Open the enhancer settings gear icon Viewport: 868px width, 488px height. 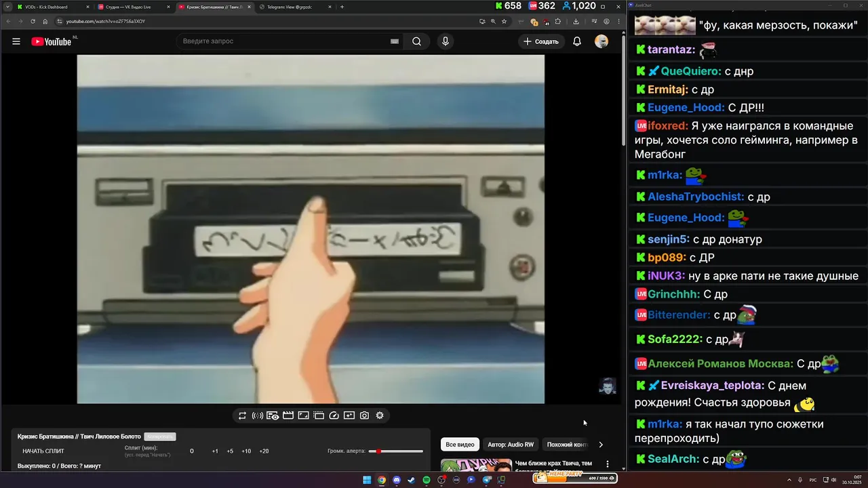380,415
